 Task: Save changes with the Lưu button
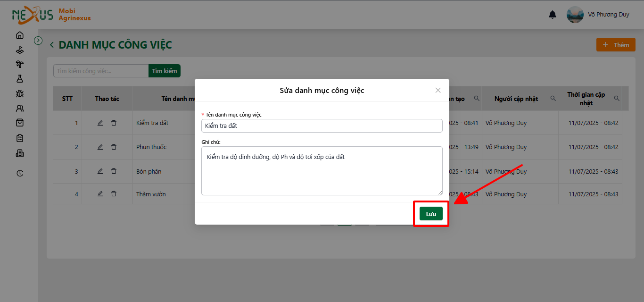pos(431,214)
